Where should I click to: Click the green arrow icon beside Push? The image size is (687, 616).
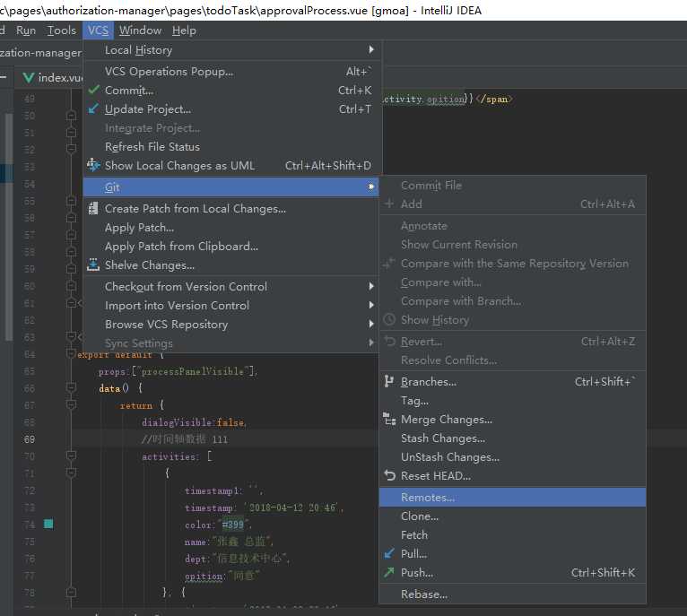click(x=389, y=572)
